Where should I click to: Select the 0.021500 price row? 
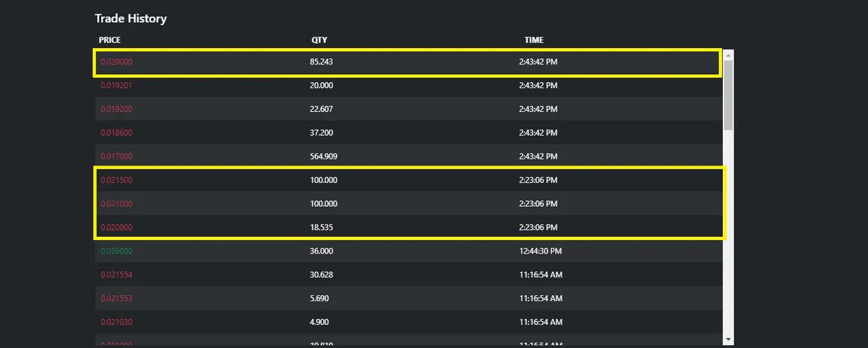[409, 180]
